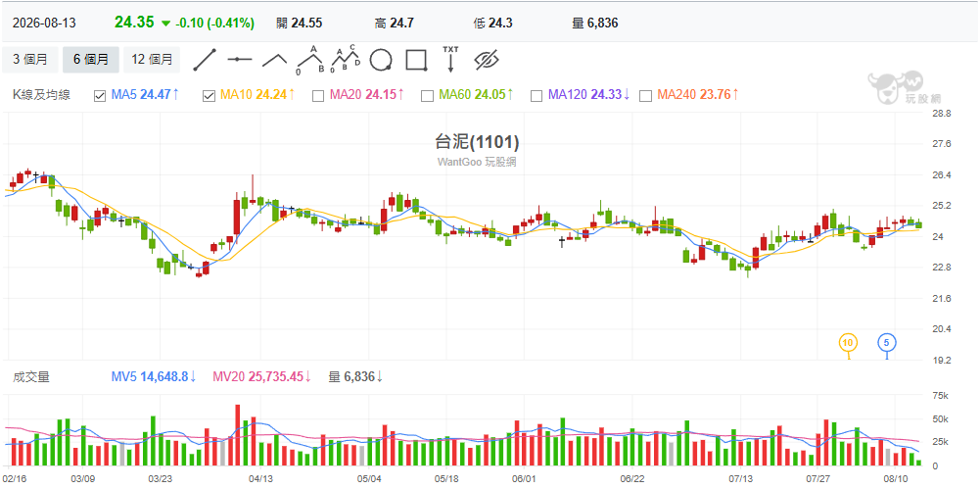Click the WantGoo 玩股網 logo watermark
980x489 pixels.
(x=903, y=88)
